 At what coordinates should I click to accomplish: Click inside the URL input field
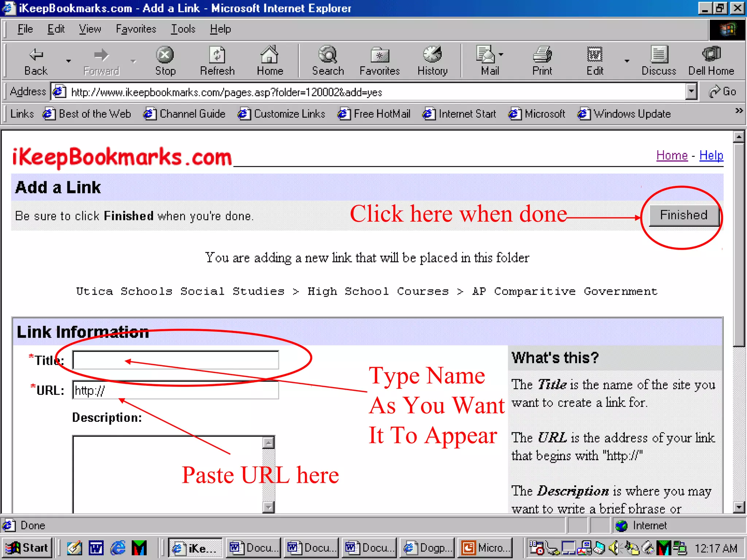[x=175, y=390]
